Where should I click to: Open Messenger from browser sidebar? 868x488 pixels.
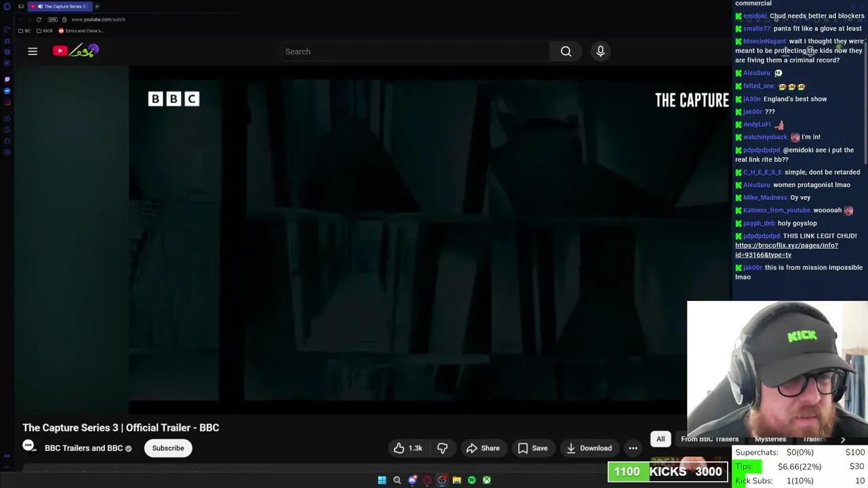tap(7, 91)
